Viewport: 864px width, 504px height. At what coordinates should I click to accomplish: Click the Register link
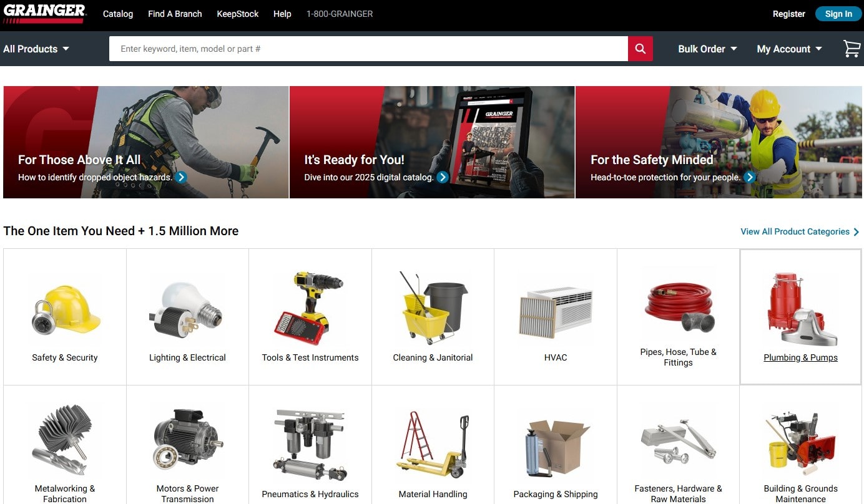tap(789, 14)
